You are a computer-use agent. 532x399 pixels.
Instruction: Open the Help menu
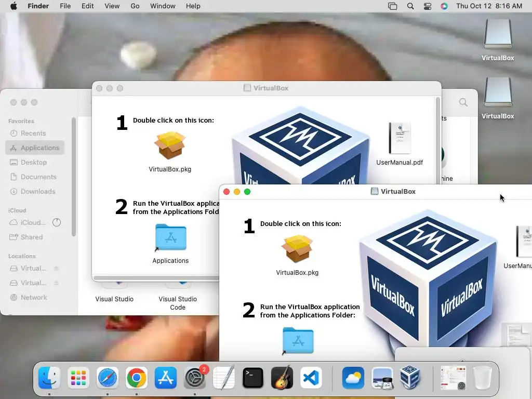[193, 6]
